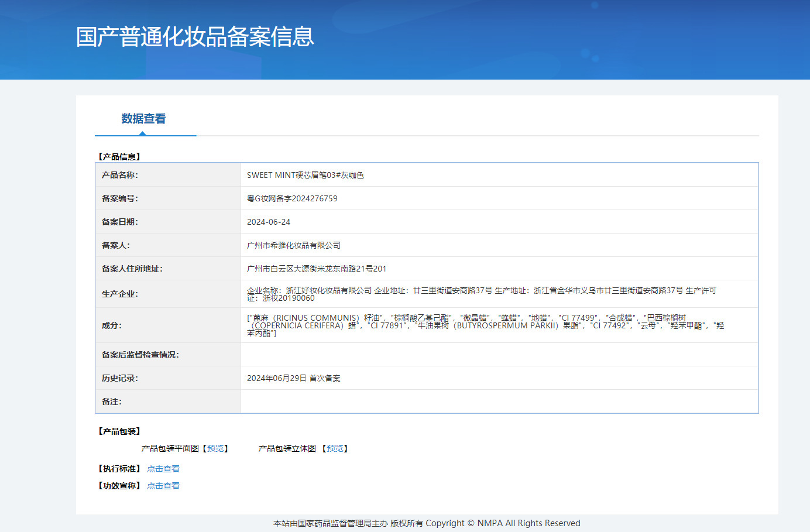Click the filer address 广州市白云区大源街 text
810x532 pixels.
[x=317, y=269]
